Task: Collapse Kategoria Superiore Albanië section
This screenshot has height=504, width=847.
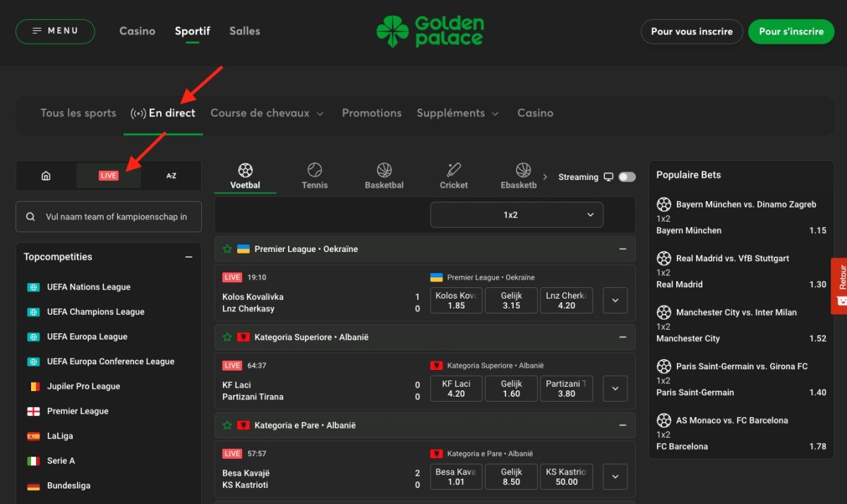Action: (x=623, y=337)
